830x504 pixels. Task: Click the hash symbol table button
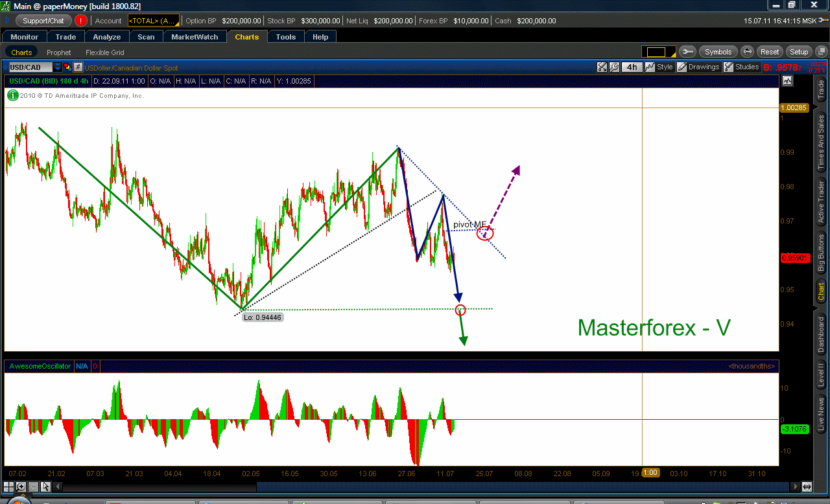click(x=78, y=67)
